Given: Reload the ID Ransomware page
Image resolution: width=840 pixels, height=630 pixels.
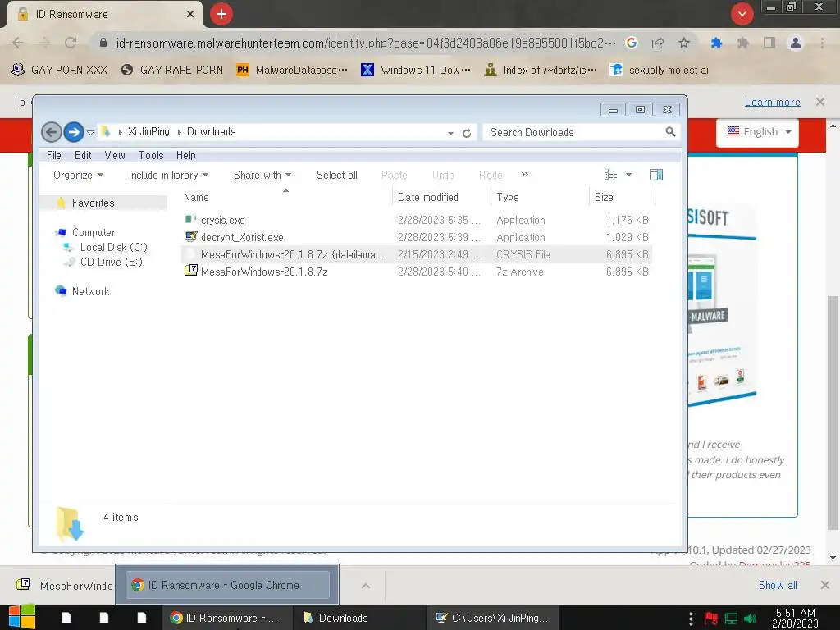Looking at the screenshot, I should click(x=71, y=43).
